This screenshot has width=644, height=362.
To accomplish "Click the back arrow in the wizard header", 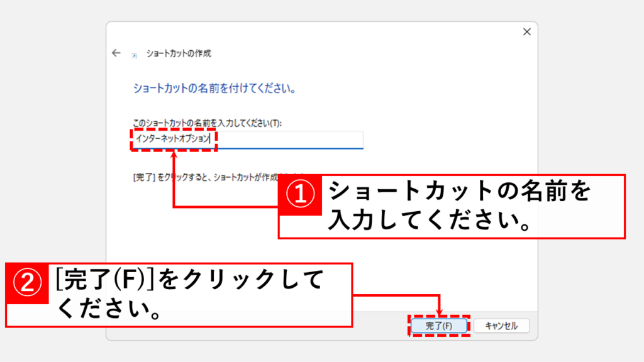I will (x=116, y=53).
